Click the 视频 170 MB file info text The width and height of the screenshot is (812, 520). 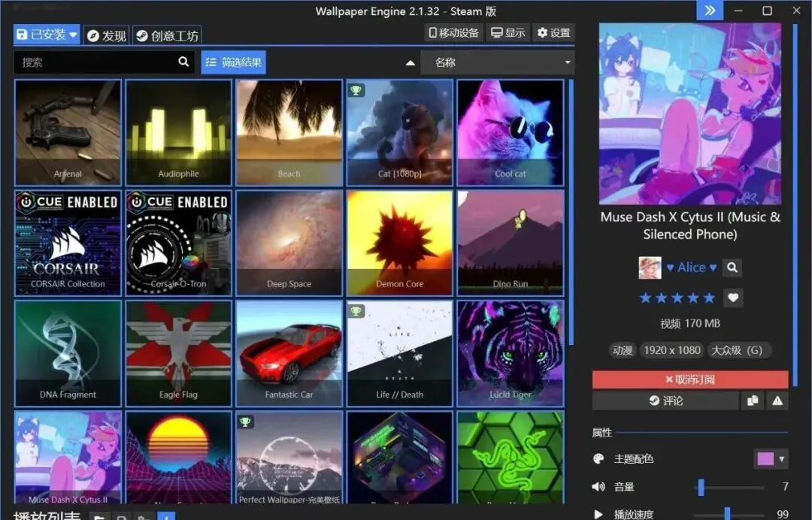coord(690,324)
